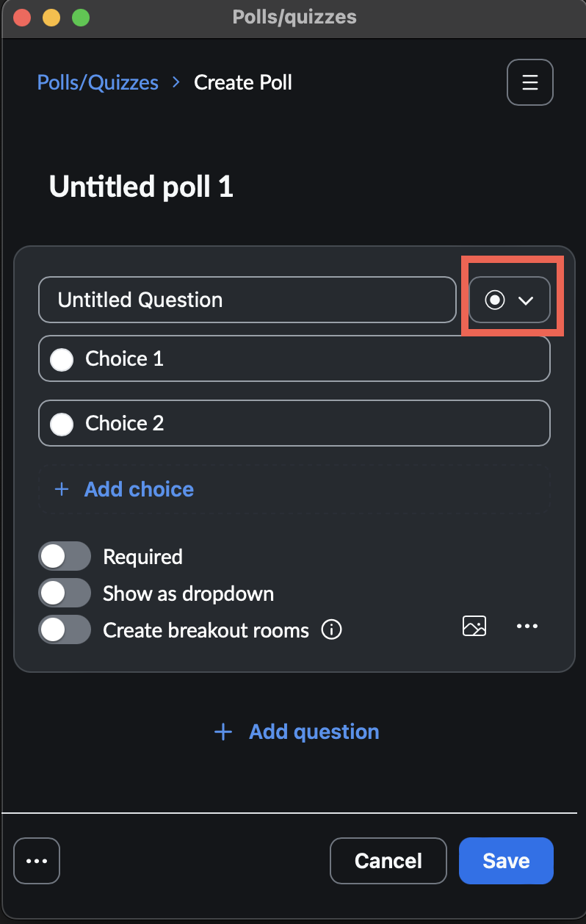The height and width of the screenshot is (924, 586).
Task: Click the plus icon next to Add choice
Action: 61,489
